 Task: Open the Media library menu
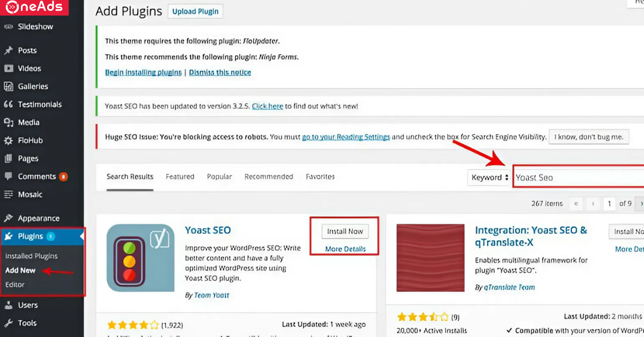(28, 122)
